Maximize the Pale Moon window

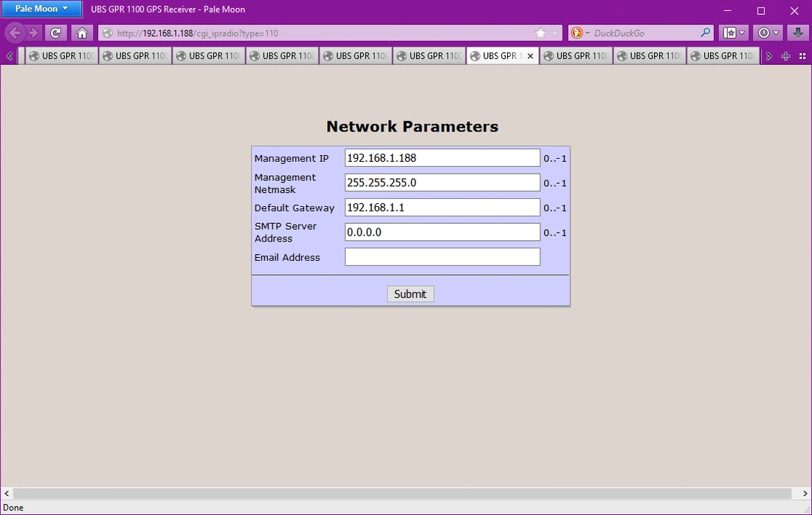761,10
